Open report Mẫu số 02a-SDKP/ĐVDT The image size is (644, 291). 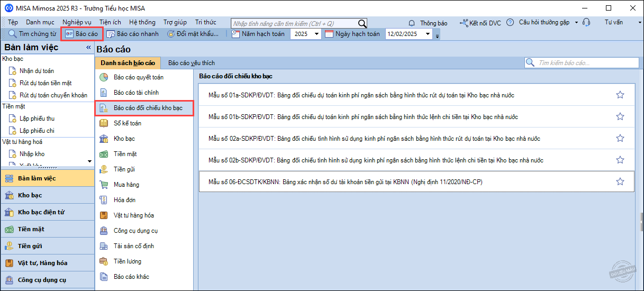tap(416, 139)
